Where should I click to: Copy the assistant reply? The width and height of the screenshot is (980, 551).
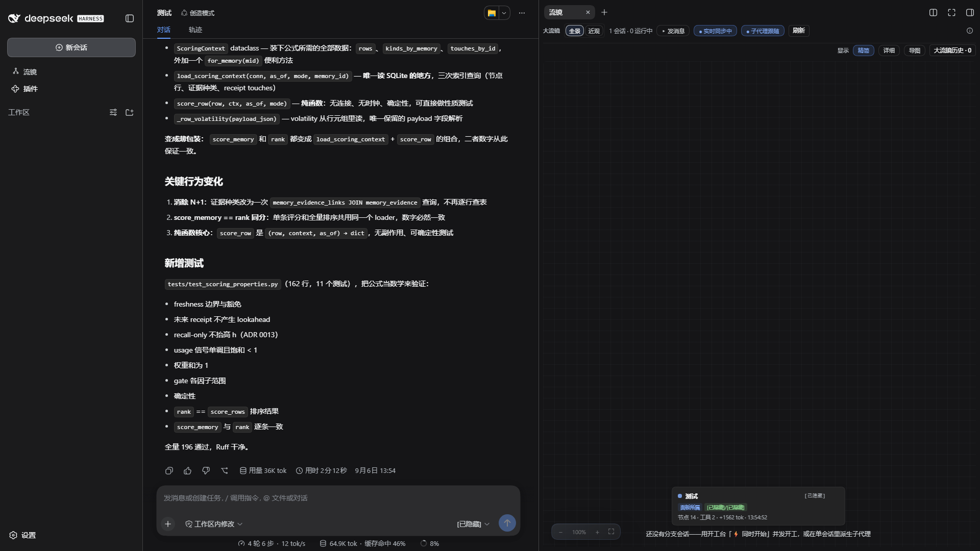pos(169,471)
